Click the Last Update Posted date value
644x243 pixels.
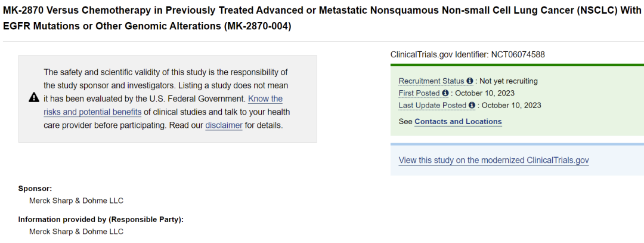point(511,106)
